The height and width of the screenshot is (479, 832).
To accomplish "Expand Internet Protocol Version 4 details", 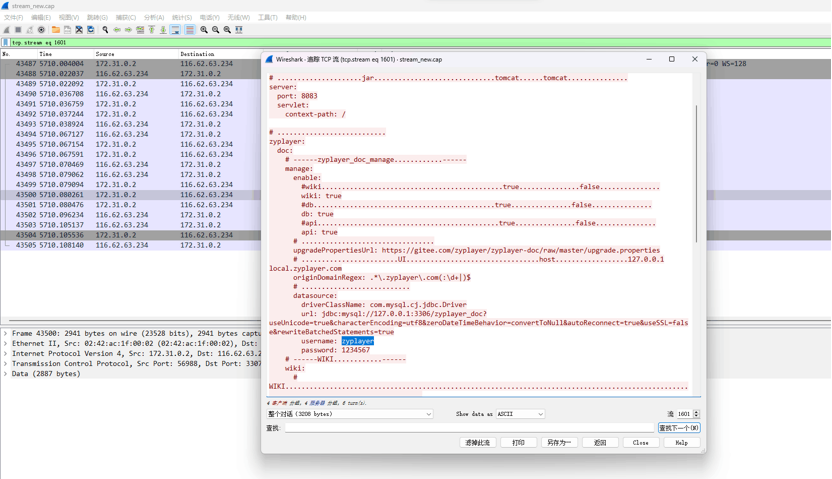I will pos(5,354).
